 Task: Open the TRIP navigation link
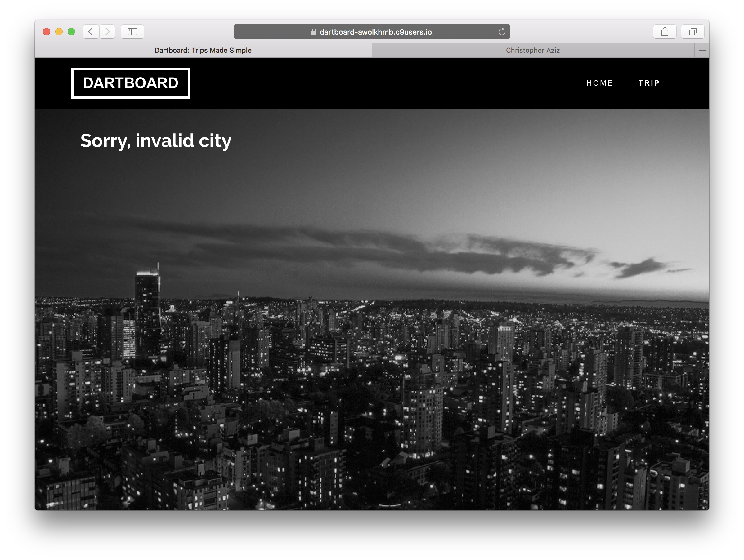click(649, 83)
